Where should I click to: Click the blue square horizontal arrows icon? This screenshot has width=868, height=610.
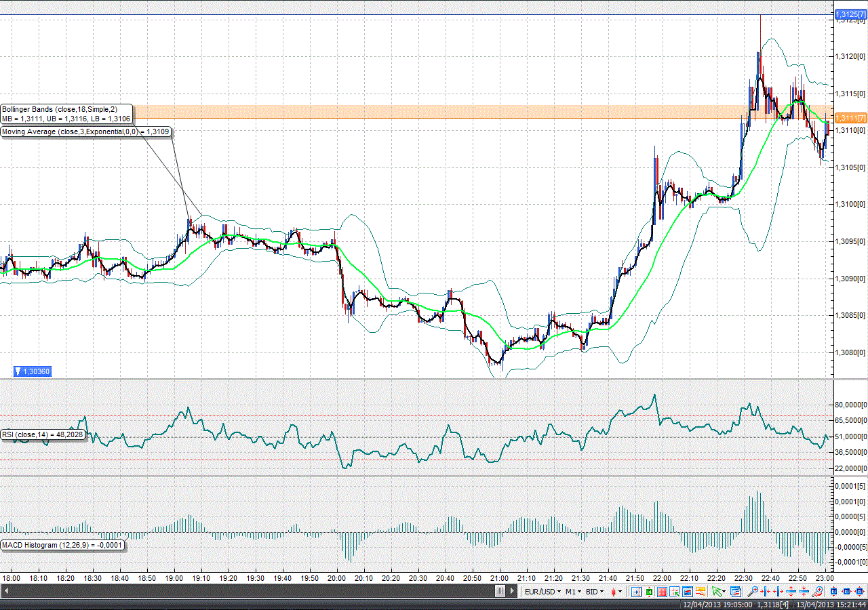[x=846, y=592]
